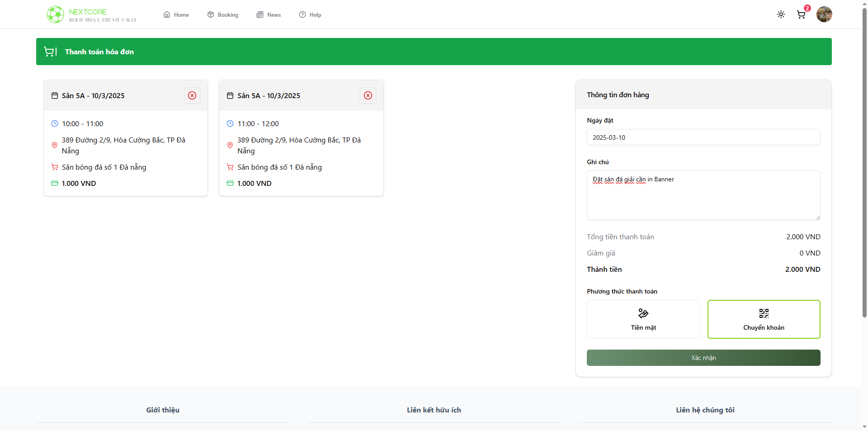Select Tiền mặt cash payment method
The height and width of the screenshot is (431, 868).
(643, 319)
